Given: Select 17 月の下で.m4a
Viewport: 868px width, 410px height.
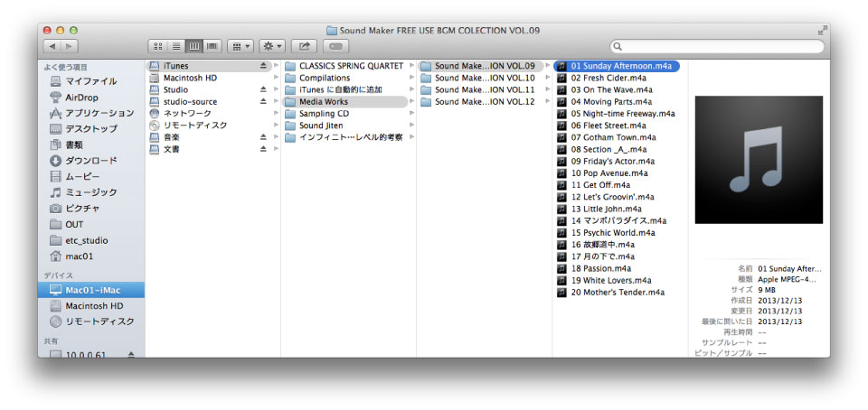Looking at the screenshot, I should pyautogui.click(x=617, y=256).
